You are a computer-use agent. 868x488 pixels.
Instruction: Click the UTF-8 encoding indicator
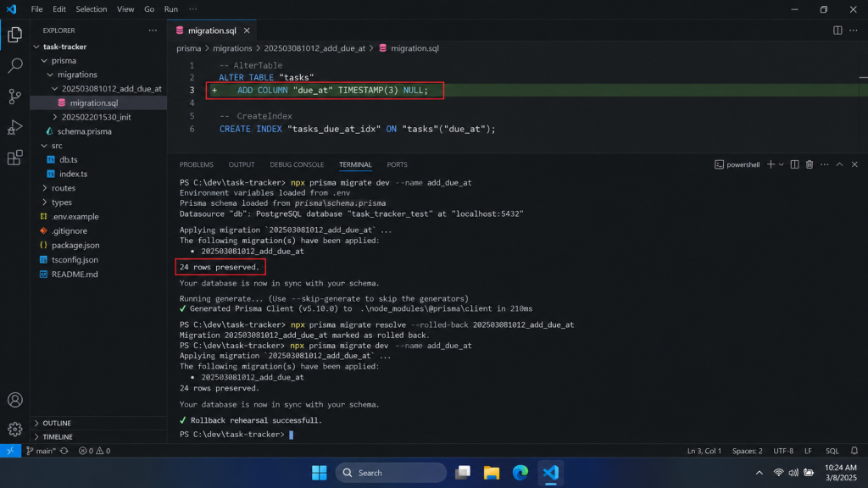point(783,451)
